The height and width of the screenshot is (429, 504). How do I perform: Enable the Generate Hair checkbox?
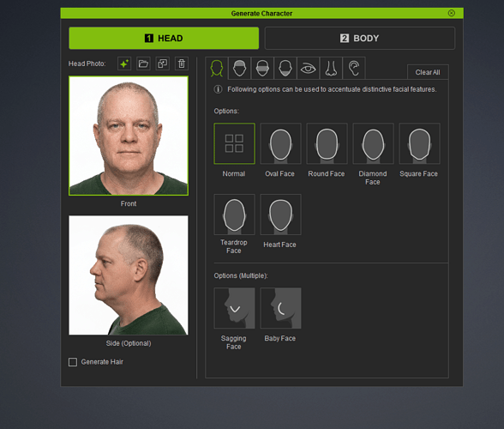73,362
